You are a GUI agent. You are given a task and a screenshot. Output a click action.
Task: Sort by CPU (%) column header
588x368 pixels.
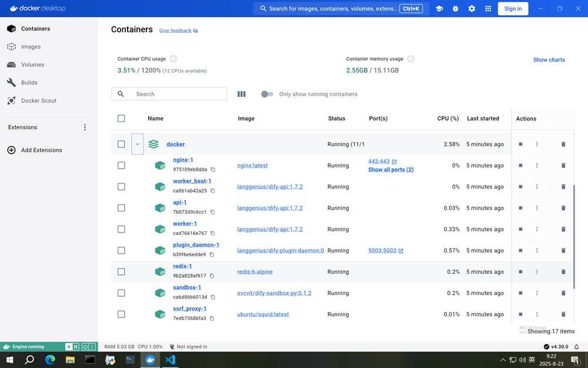pos(447,118)
